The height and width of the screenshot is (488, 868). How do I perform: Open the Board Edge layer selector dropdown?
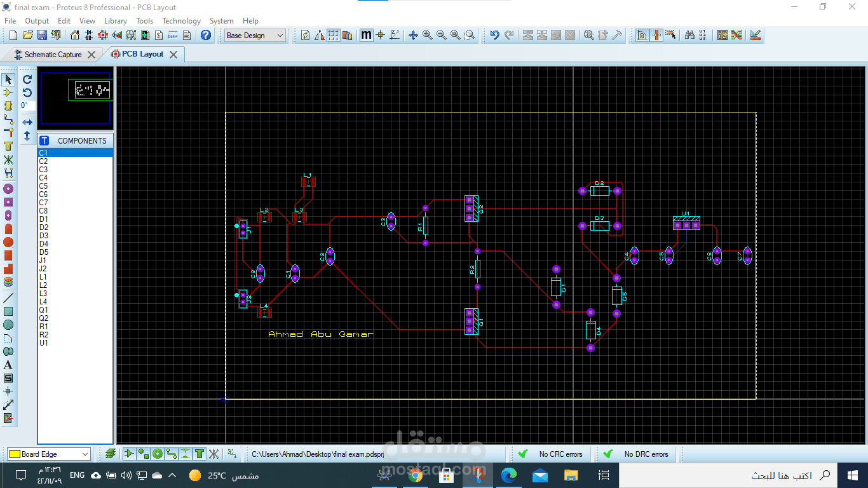coord(48,454)
